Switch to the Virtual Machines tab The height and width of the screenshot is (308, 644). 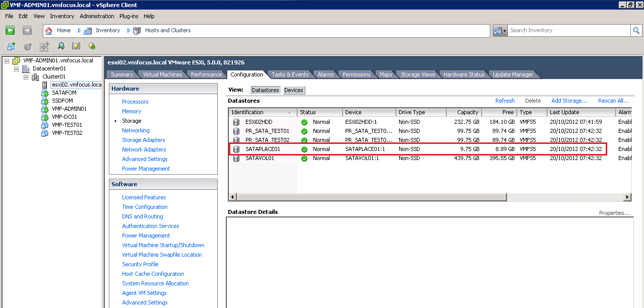[x=162, y=74]
